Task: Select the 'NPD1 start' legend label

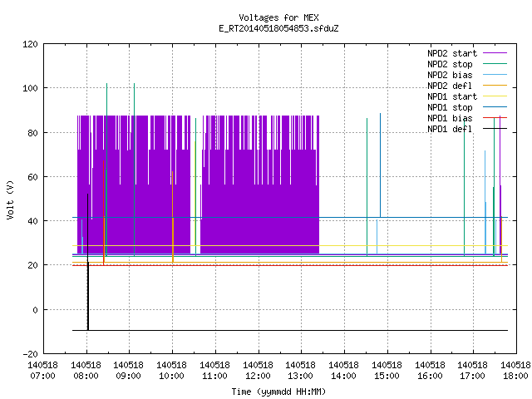Action: (452, 96)
